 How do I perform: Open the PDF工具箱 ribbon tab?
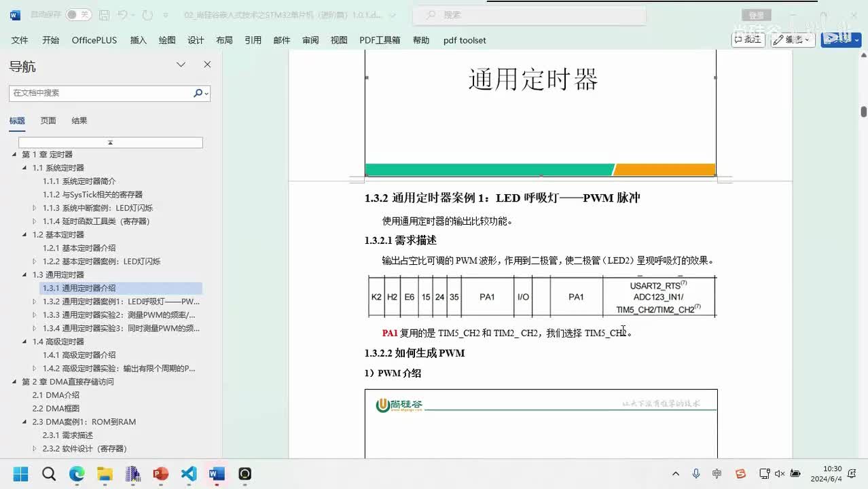380,40
